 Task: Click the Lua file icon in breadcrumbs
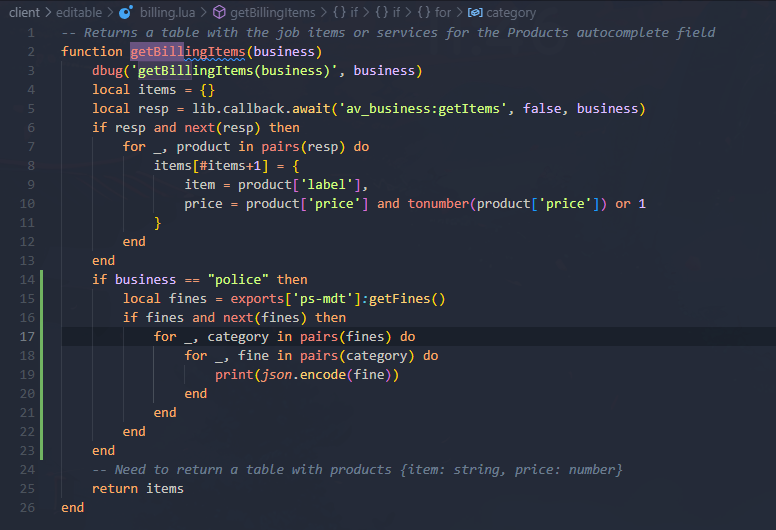[125, 13]
